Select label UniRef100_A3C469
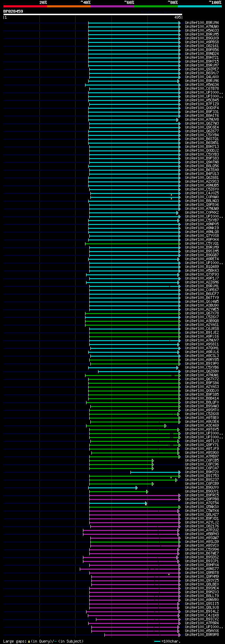This screenshot has height=644, width=225. [202, 426]
